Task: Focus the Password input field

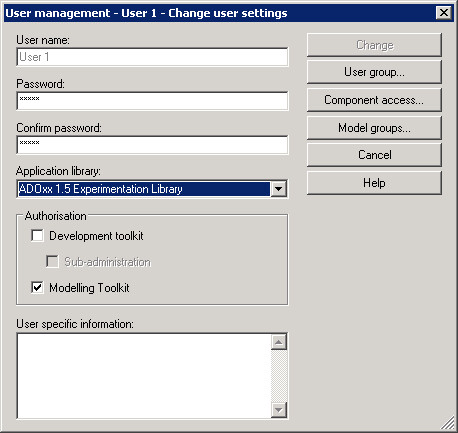Action: pyautogui.click(x=152, y=101)
